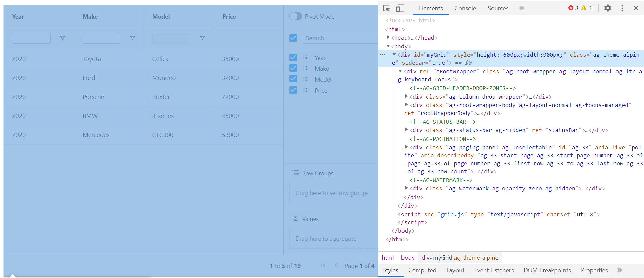Screen dimensions: 644x278
Task: Click the Make column drag handle
Action: 306,68
